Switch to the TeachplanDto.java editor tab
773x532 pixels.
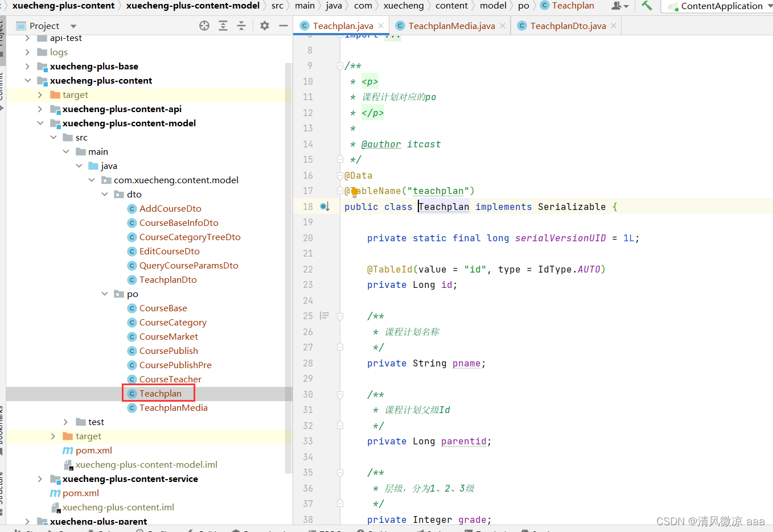[568, 26]
